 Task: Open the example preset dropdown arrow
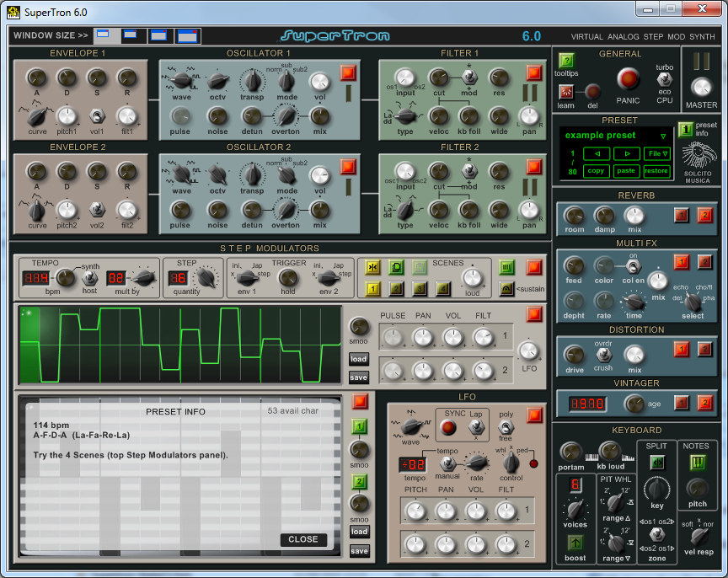click(663, 136)
